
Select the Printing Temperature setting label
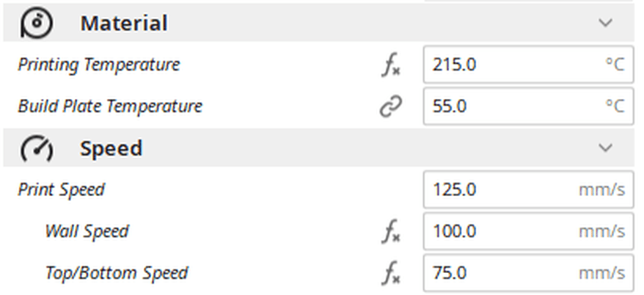98,65
